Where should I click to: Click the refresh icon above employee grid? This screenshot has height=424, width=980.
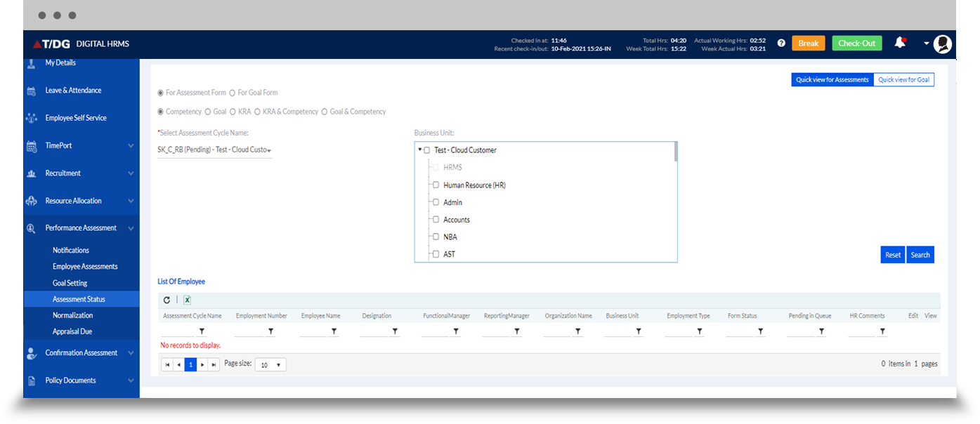[166, 300]
